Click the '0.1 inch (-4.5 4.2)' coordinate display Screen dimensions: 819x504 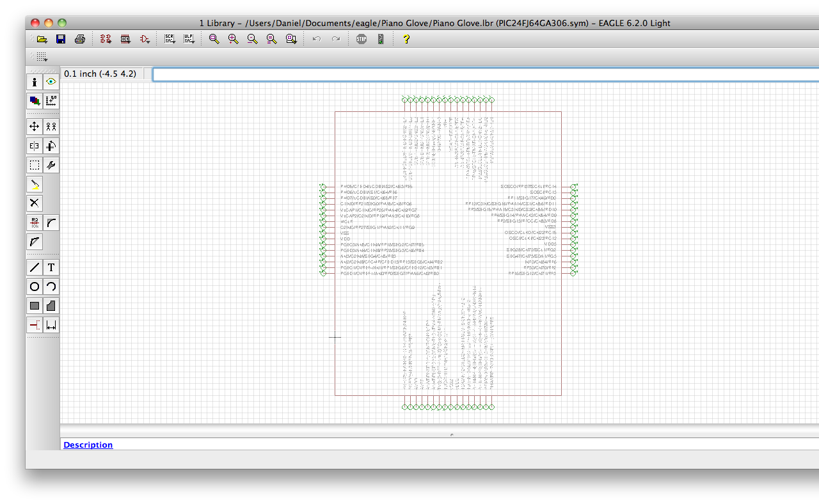point(101,74)
